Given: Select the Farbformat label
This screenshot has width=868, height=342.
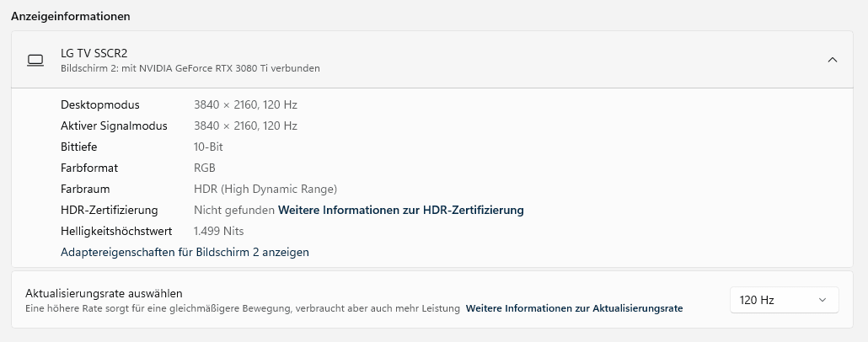Looking at the screenshot, I should click(89, 168).
